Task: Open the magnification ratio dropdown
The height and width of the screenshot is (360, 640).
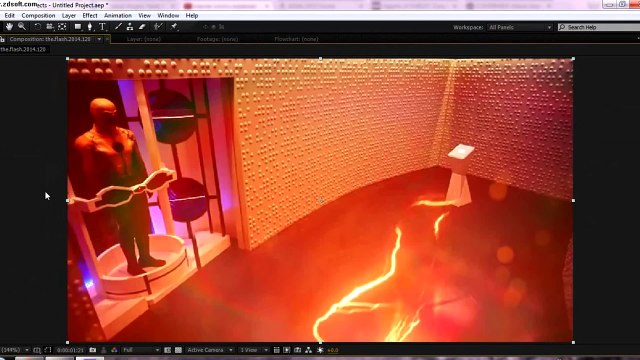Action: tap(15, 350)
